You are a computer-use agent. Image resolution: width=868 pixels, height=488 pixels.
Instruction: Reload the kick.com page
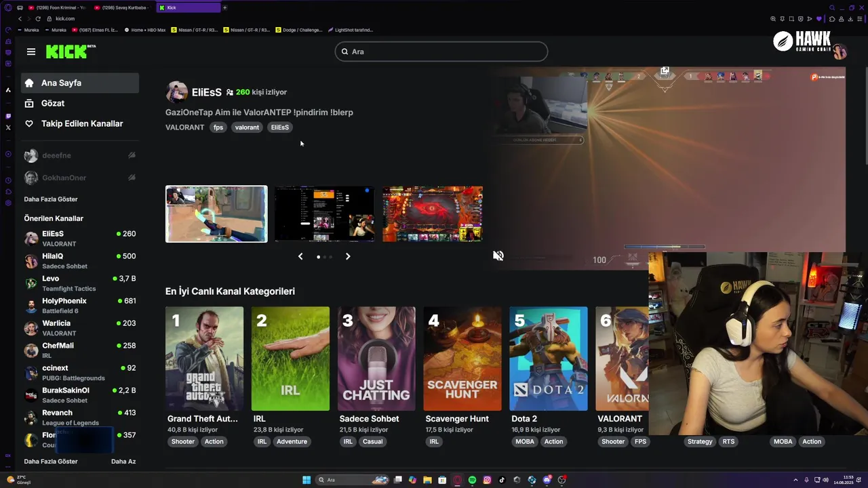38,18
